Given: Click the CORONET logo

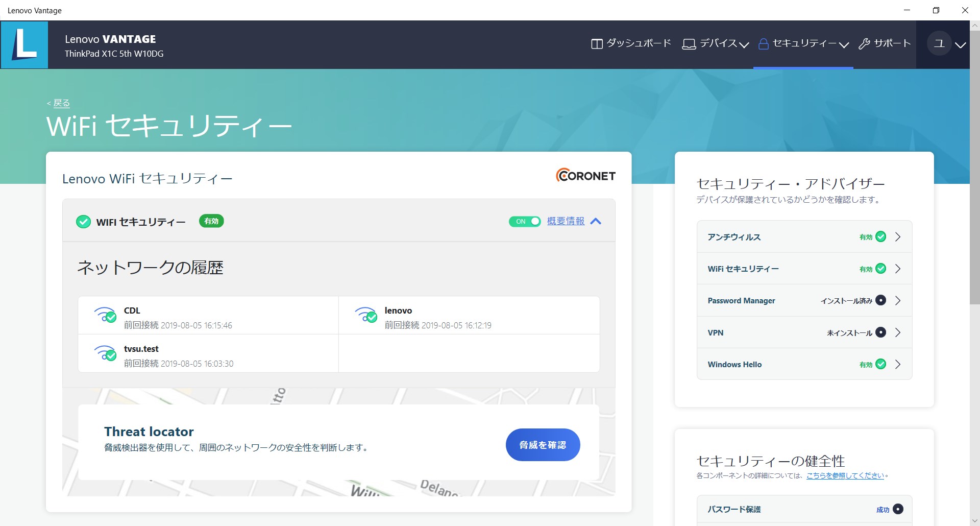Looking at the screenshot, I should [585, 176].
